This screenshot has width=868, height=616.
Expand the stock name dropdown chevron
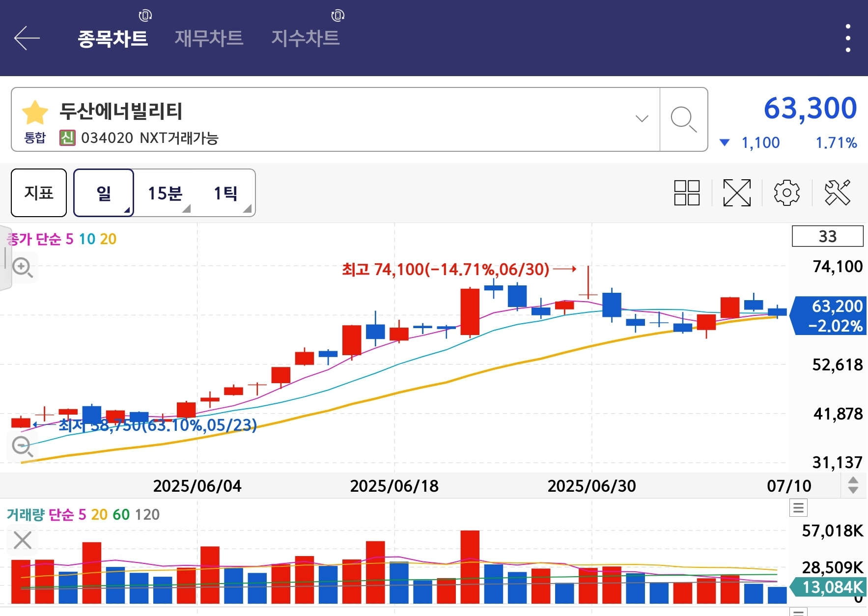[x=642, y=118]
